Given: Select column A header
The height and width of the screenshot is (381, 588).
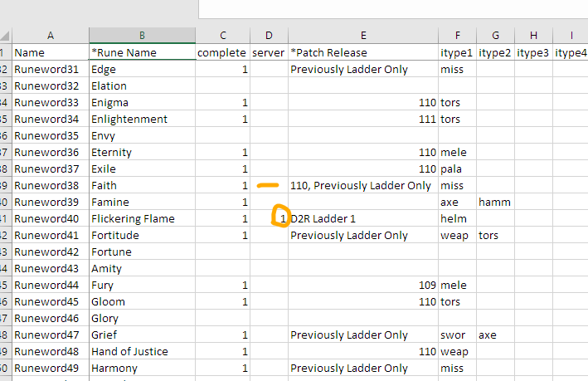Looking at the screenshot, I should point(51,36).
